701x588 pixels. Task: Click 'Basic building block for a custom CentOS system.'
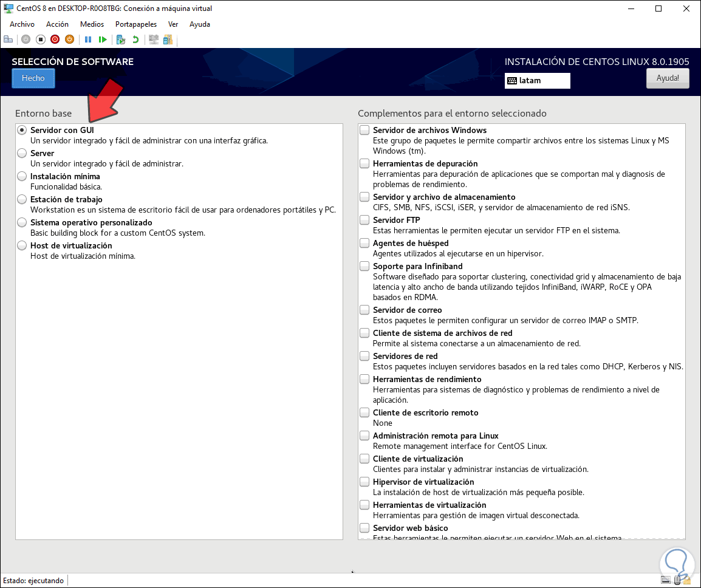pos(118,233)
